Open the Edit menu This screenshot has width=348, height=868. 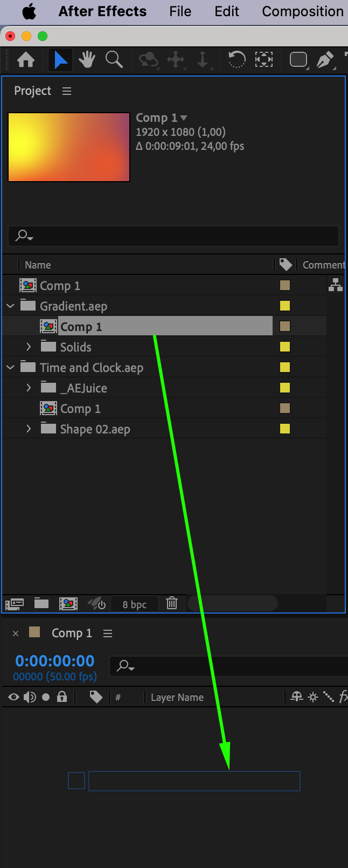(x=227, y=11)
